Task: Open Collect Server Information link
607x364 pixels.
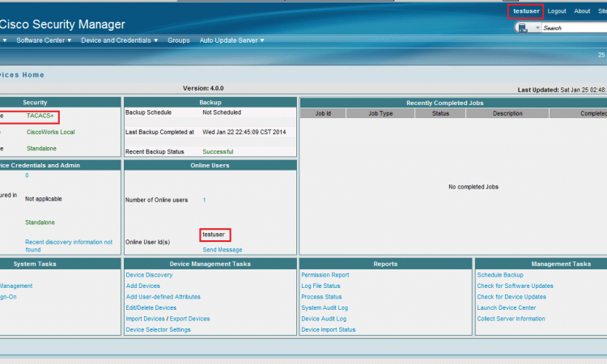Action: click(511, 319)
